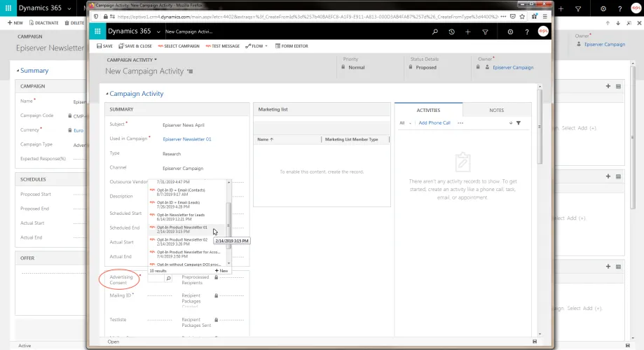This screenshot has height=350, width=644.
Task: Open the Firefox hamburger menu
Action: point(544,16)
